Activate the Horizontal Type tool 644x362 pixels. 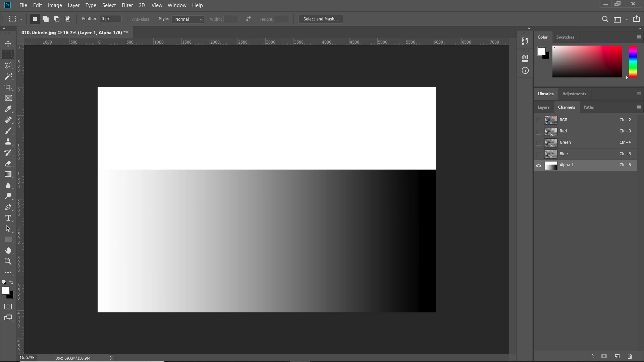click(8, 218)
